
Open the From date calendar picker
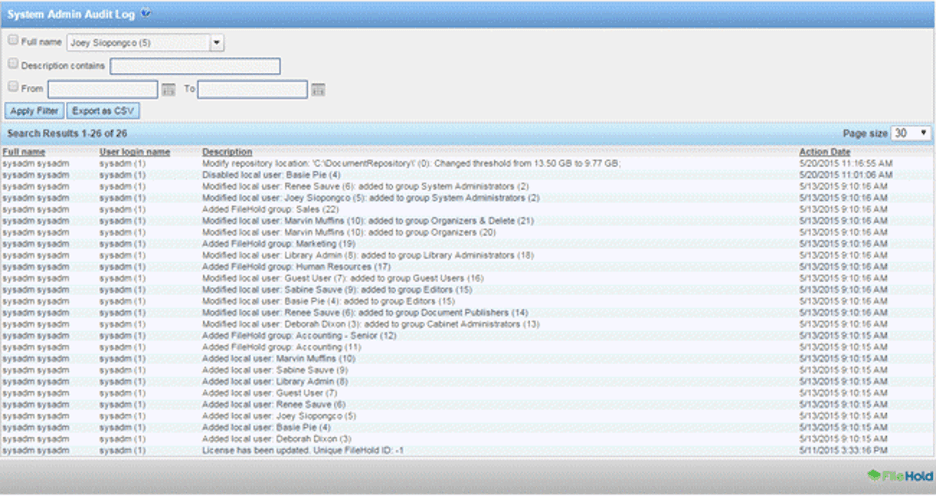click(x=168, y=90)
